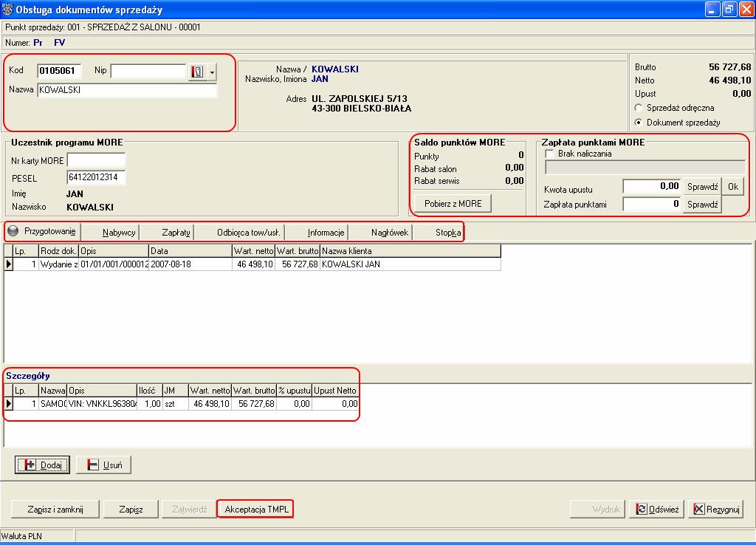Select Dokument sprzedaży radio button

point(639,123)
